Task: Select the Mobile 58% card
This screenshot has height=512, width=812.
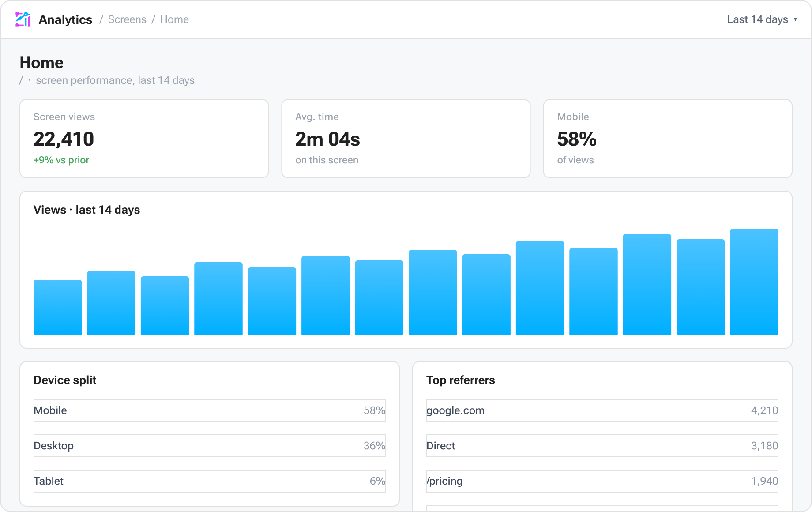Action: (668, 139)
